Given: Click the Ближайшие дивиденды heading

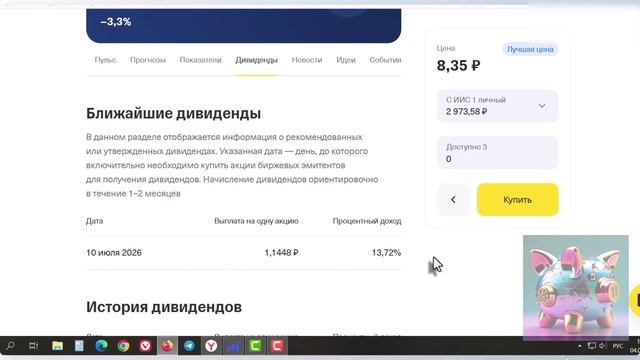Looking at the screenshot, I should point(173,113).
